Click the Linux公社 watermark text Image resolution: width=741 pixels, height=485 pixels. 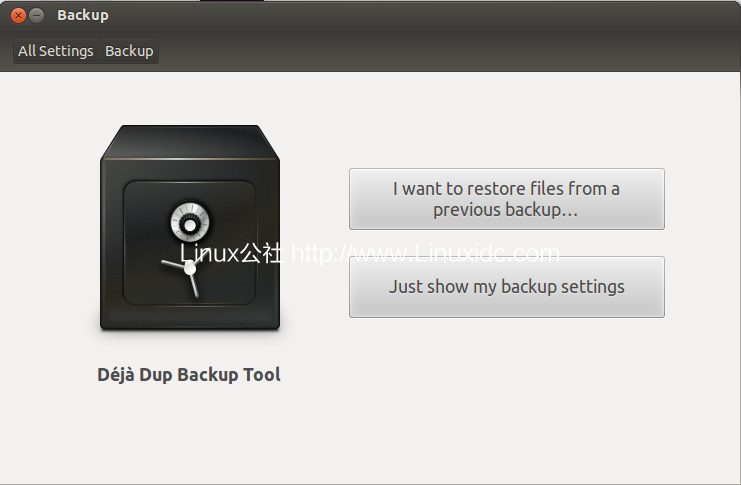pyautogui.click(x=232, y=254)
